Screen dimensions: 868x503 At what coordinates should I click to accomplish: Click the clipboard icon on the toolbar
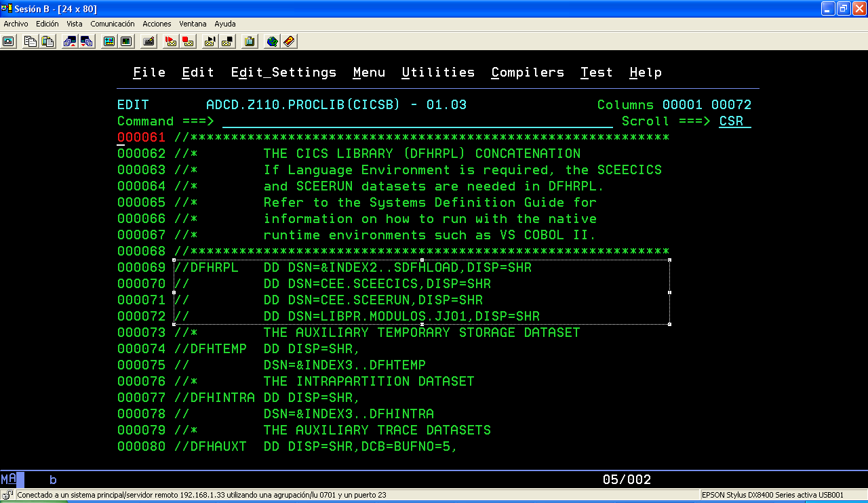coord(250,41)
